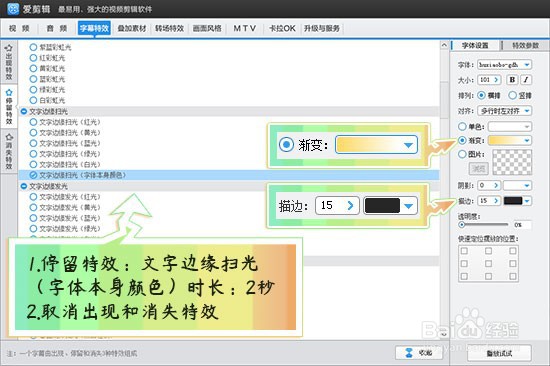
Task: Select 绿彩虹光 effect radio
Action: (x=33, y=89)
